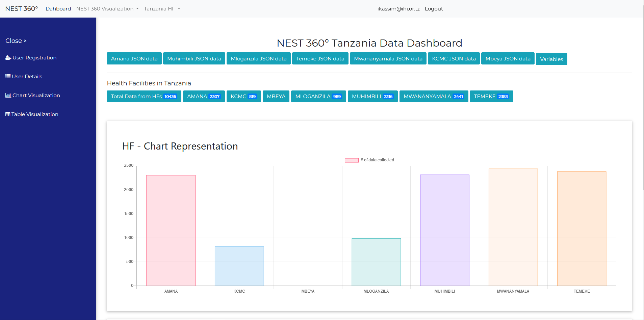Select the AMANA 2307 facility button
The image size is (644, 320).
pyautogui.click(x=204, y=97)
